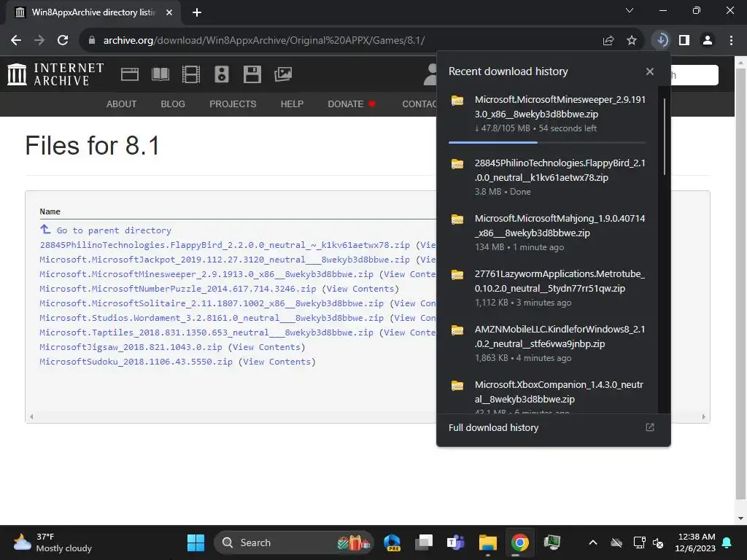Open the Texts book icon

160,74
